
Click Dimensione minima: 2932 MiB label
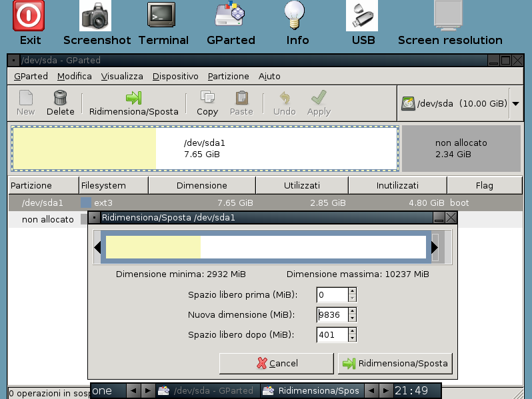tap(181, 274)
